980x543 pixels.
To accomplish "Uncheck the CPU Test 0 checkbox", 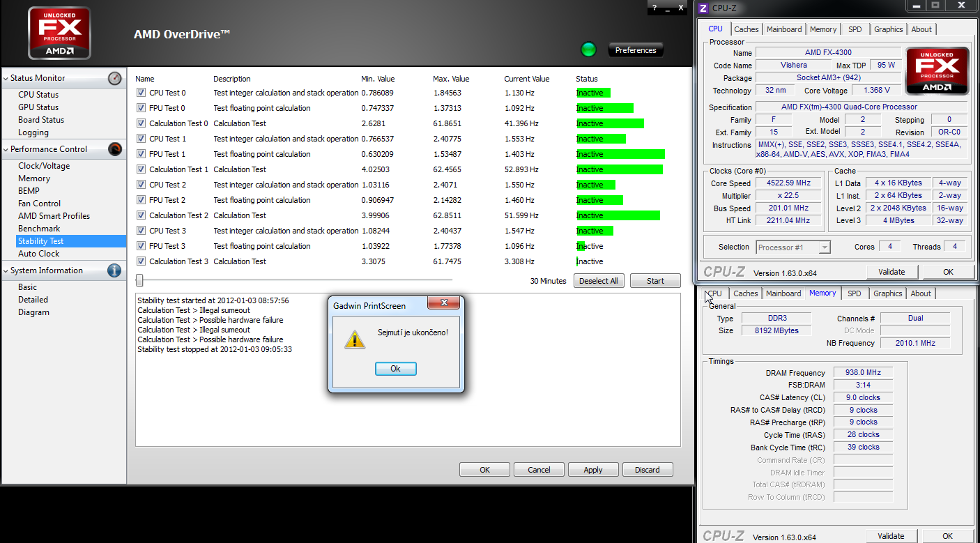I will 141,93.
